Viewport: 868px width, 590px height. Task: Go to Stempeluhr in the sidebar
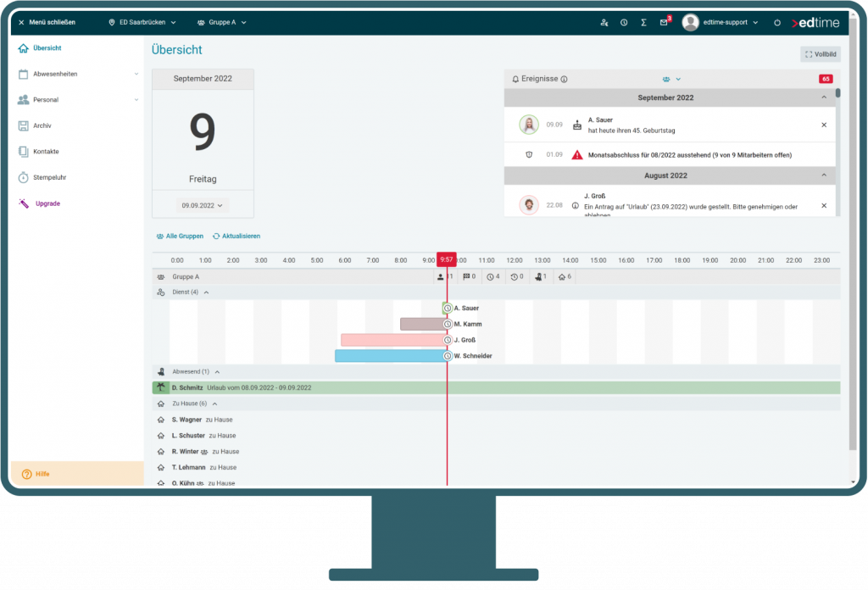(51, 177)
